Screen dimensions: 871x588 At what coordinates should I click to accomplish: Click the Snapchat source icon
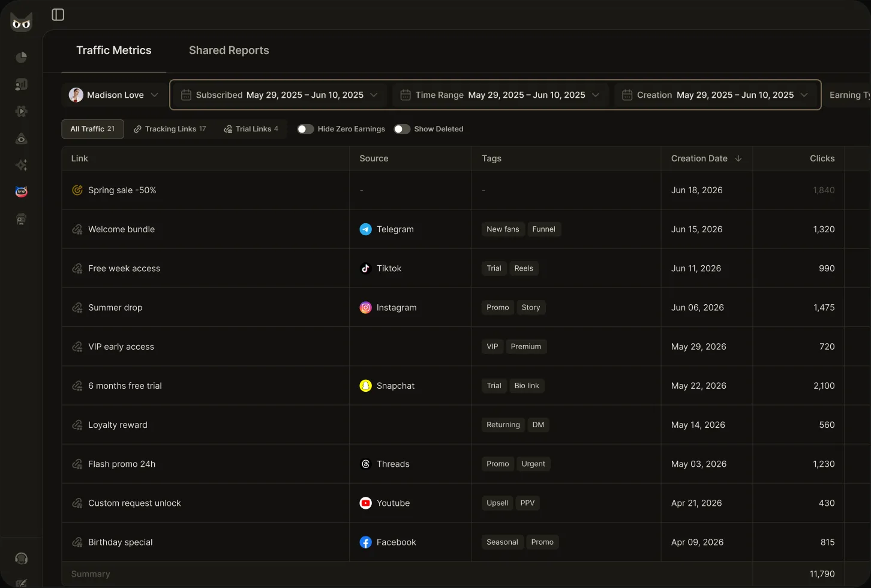pyautogui.click(x=365, y=386)
